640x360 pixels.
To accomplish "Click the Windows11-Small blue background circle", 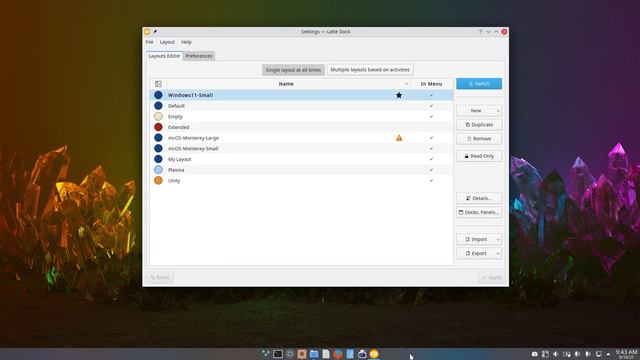I will point(158,95).
